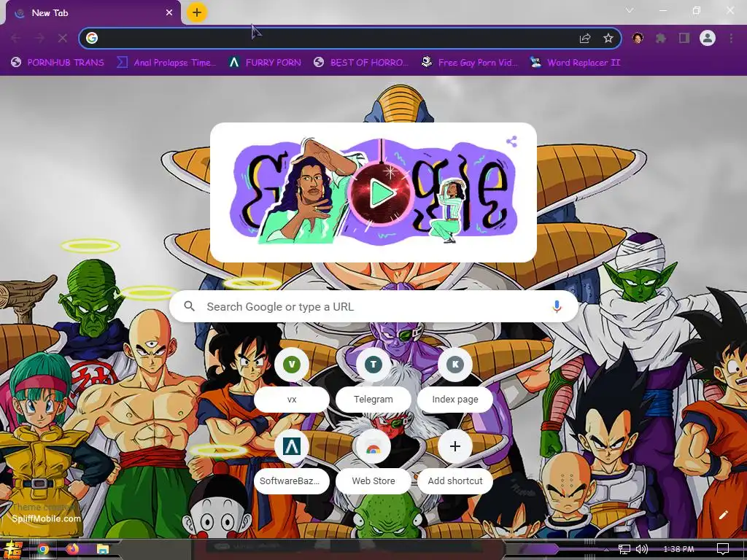
Task: Launch Firefox from the taskbar
Action: (x=73, y=550)
